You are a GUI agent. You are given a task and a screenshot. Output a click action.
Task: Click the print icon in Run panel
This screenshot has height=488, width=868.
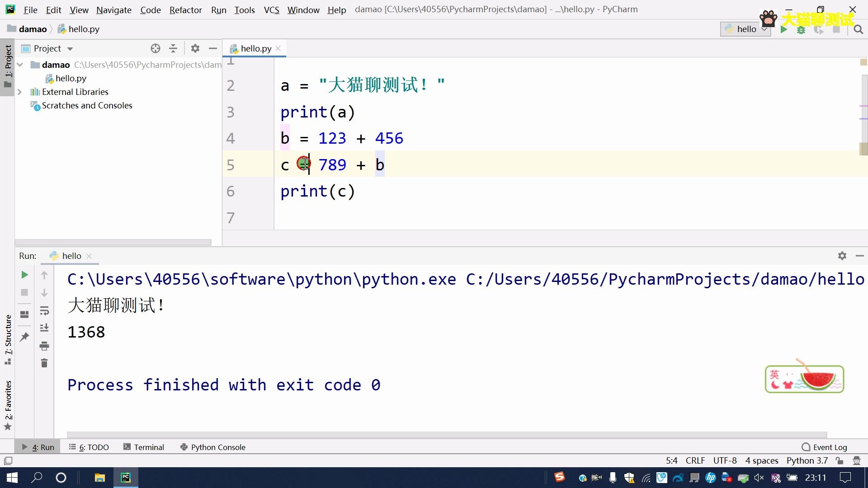click(x=44, y=346)
